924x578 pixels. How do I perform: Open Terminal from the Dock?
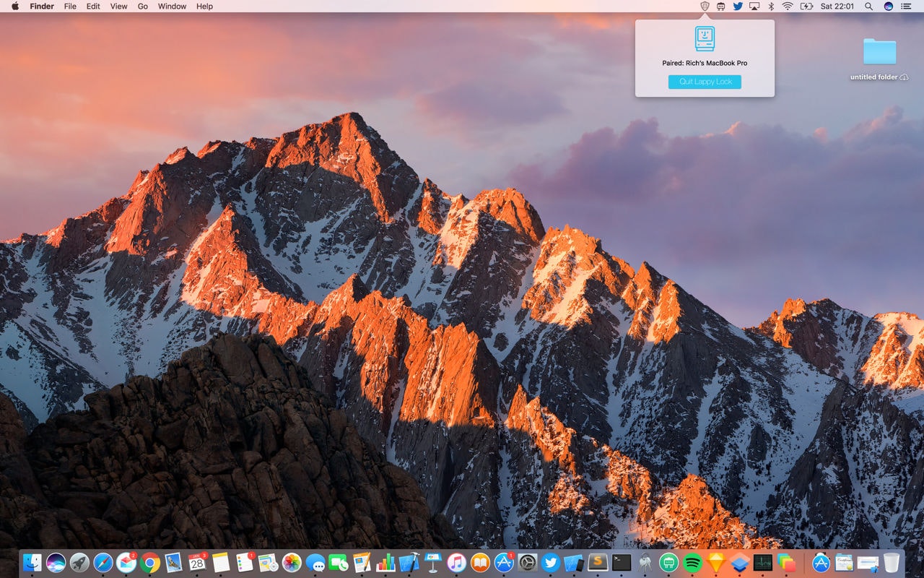[621, 564]
